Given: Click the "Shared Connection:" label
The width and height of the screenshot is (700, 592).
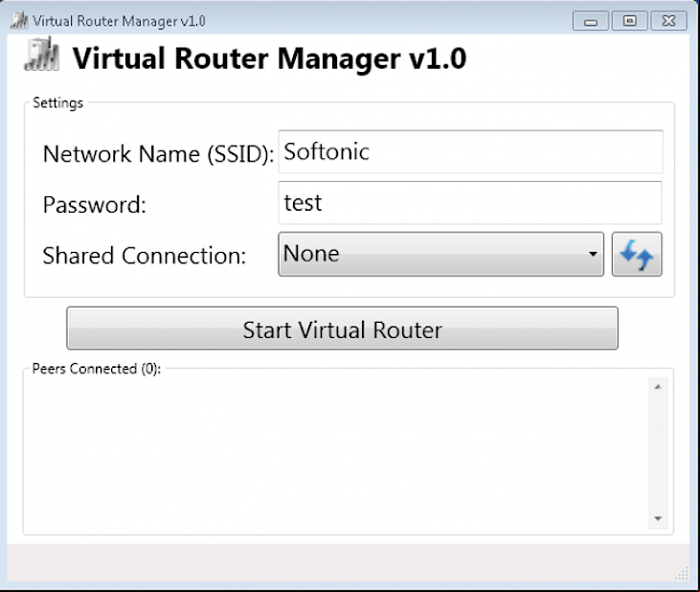Looking at the screenshot, I should point(145,256).
